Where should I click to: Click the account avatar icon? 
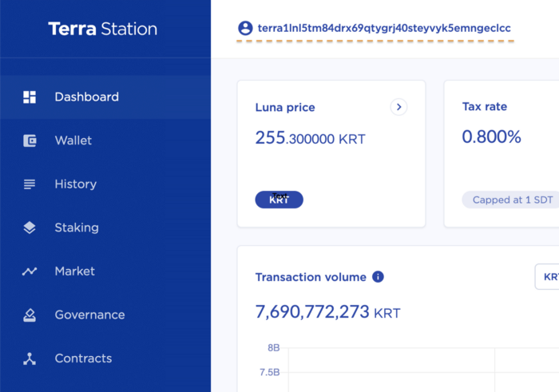point(245,28)
